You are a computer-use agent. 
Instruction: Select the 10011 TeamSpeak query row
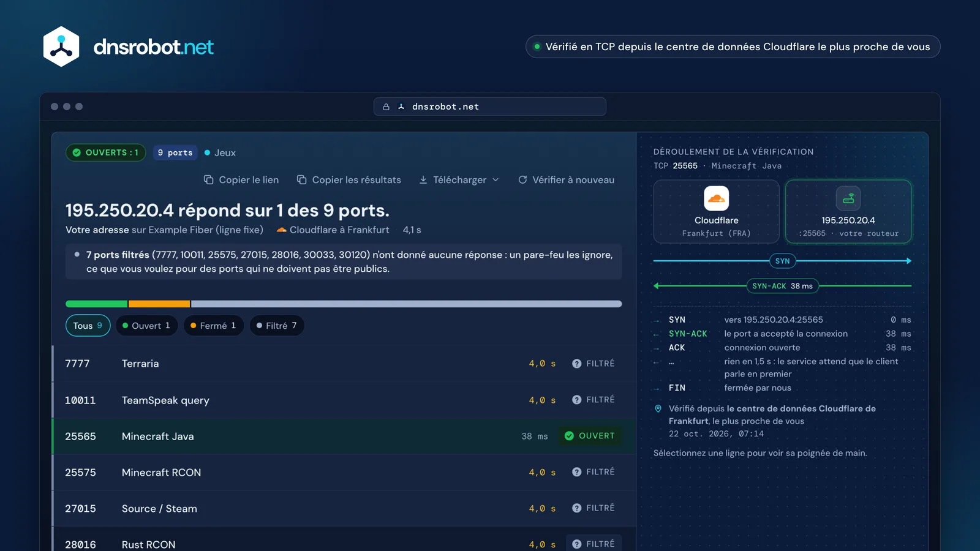point(344,400)
